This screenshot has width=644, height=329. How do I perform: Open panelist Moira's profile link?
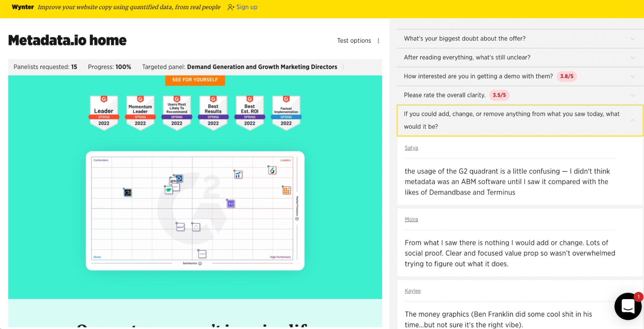(x=411, y=219)
